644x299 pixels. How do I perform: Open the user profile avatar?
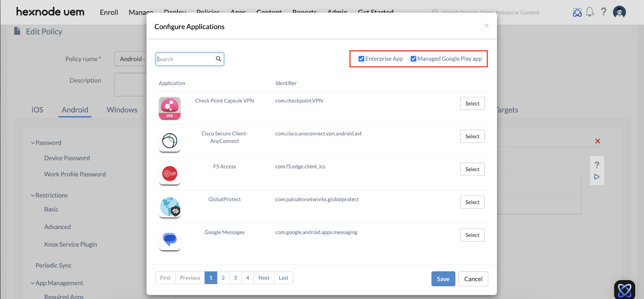619,12
